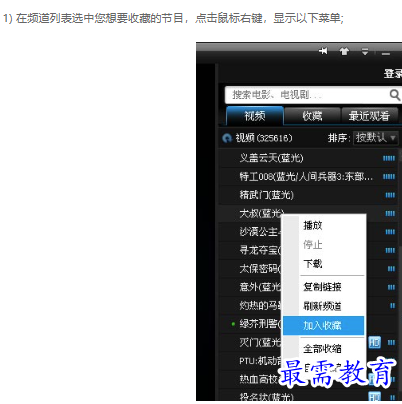
Task: Click signal bars icon for 沙漠公主 row
Action: pos(390,232)
